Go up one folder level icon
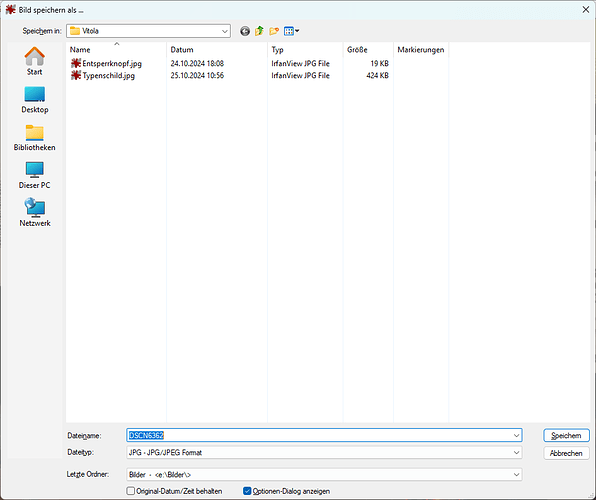The width and height of the screenshot is (596, 500). [259, 31]
